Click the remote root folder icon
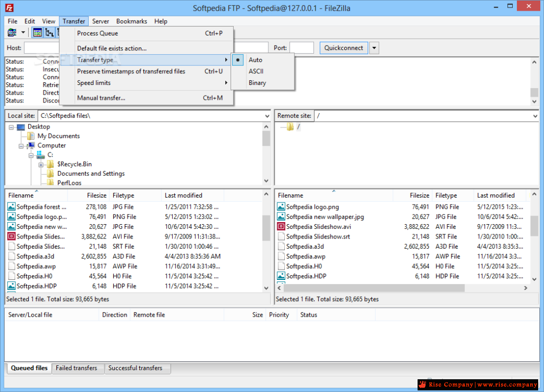The height and width of the screenshot is (392, 544). [291, 127]
